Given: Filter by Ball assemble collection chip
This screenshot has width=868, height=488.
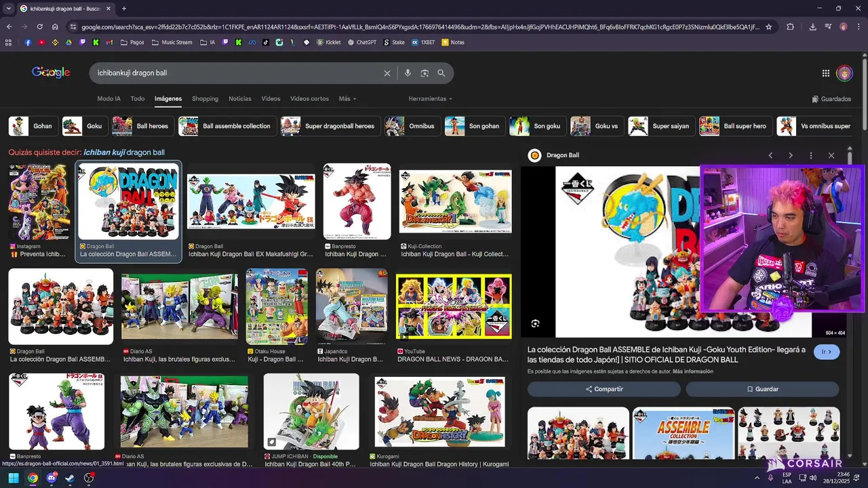Looking at the screenshot, I should (x=227, y=126).
